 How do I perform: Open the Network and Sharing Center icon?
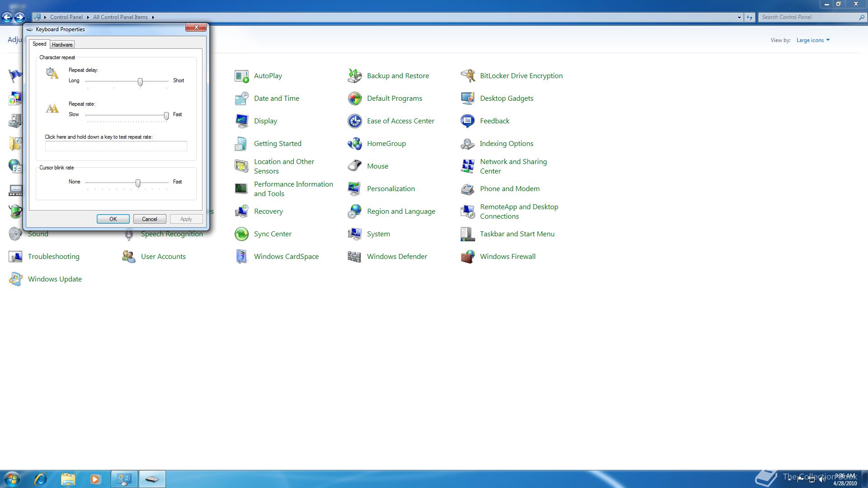[467, 166]
